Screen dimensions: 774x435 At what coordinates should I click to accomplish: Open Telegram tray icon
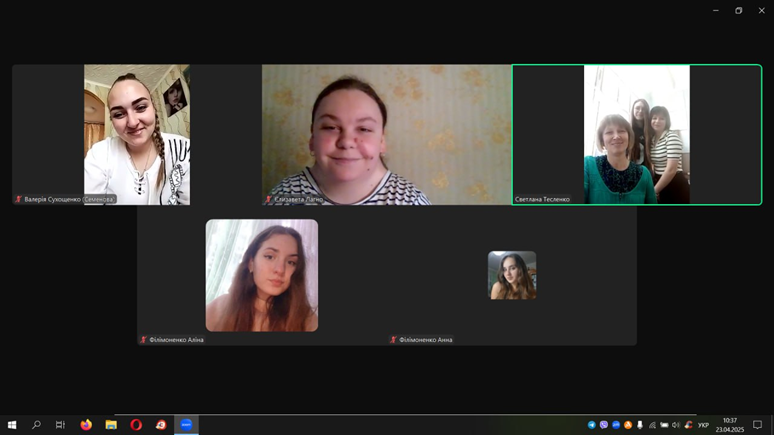coord(591,425)
